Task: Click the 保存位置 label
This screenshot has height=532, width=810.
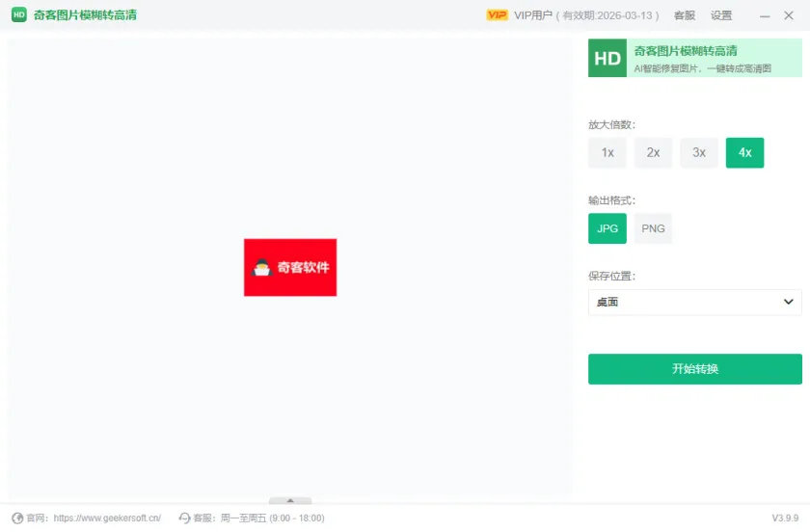Action: click(x=611, y=276)
